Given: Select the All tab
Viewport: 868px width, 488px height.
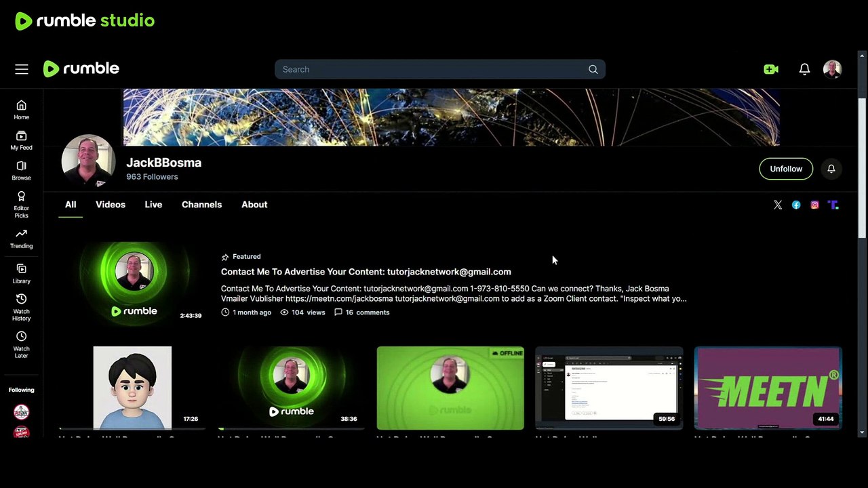Looking at the screenshot, I should point(71,205).
